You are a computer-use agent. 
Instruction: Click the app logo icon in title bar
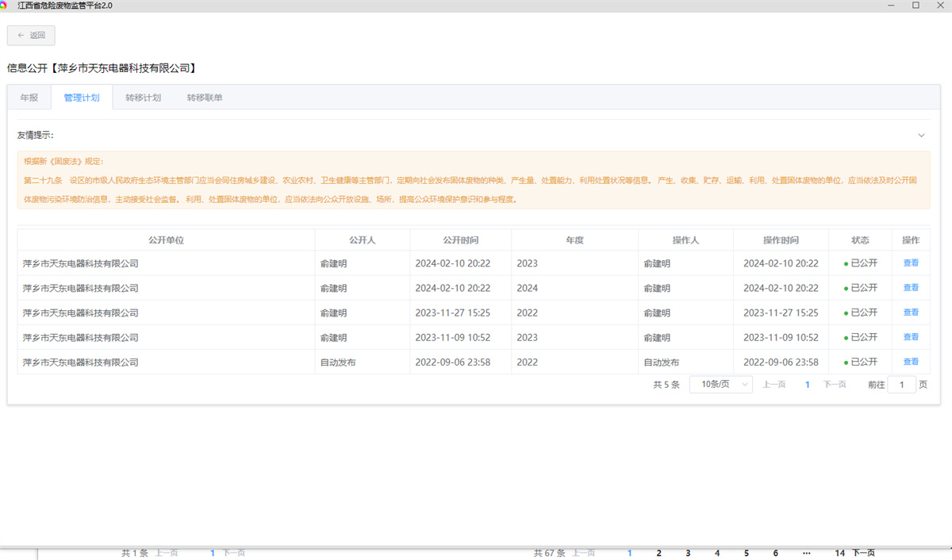click(x=4, y=5)
